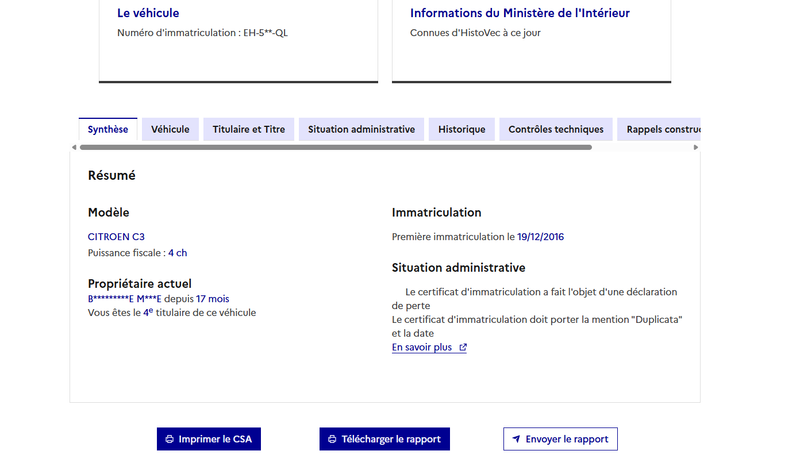800x459 pixels.
Task: Click the Le véhicule card heading
Action: pyautogui.click(x=148, y=13)
